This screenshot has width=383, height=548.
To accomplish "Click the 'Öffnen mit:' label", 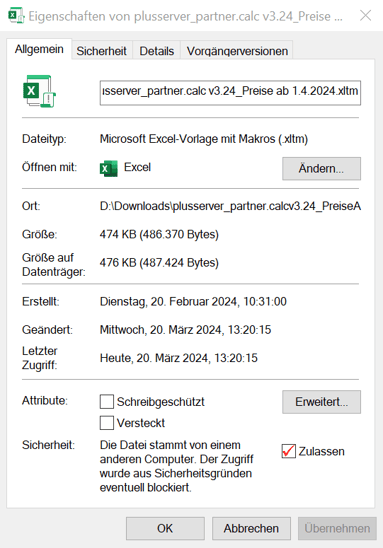I will click(49, 167).
